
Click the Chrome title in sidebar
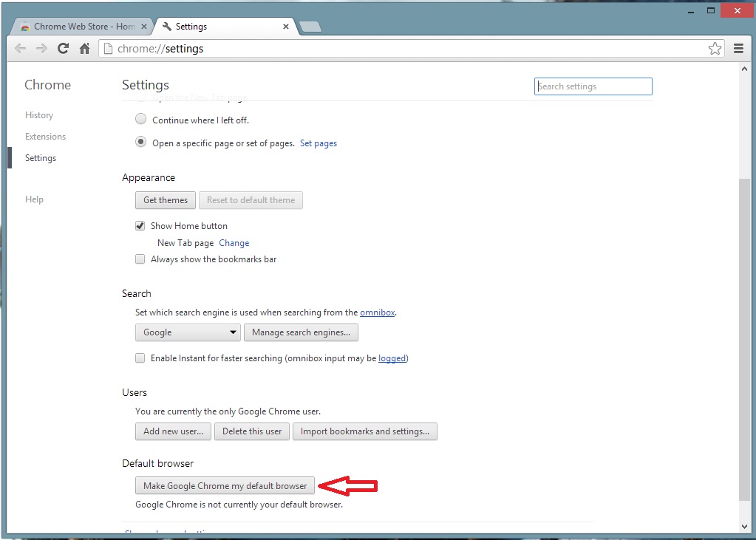tap(48, 85)
